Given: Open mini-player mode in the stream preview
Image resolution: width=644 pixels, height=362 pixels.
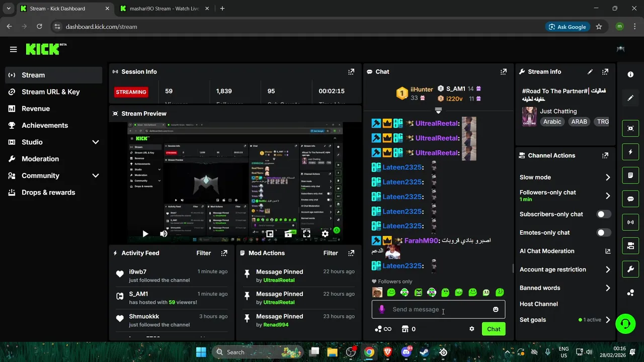Looking at the screenshot, I should [270, 234].
